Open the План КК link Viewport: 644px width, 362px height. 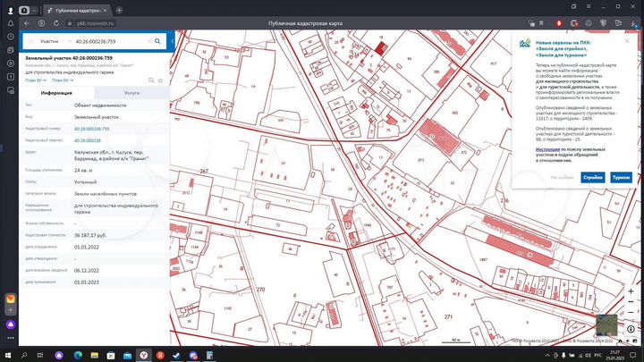point(63,80)
